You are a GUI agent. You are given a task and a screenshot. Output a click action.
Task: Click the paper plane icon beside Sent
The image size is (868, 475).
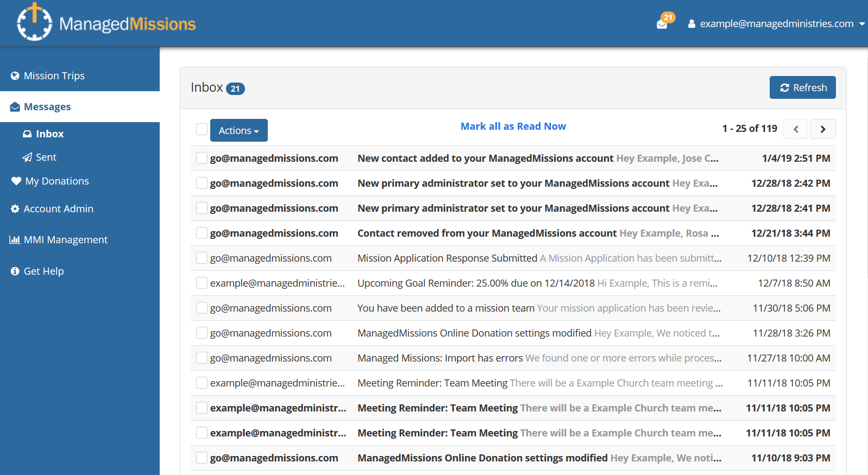[27, 157]
